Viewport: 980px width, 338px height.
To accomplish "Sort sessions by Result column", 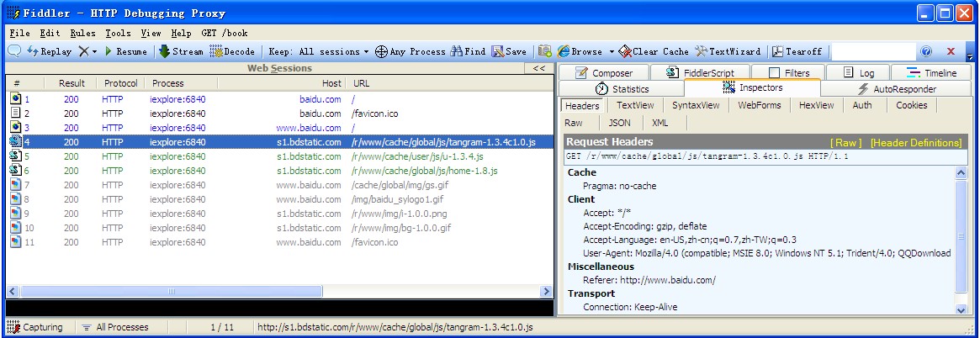I will (x=72, y=83).
